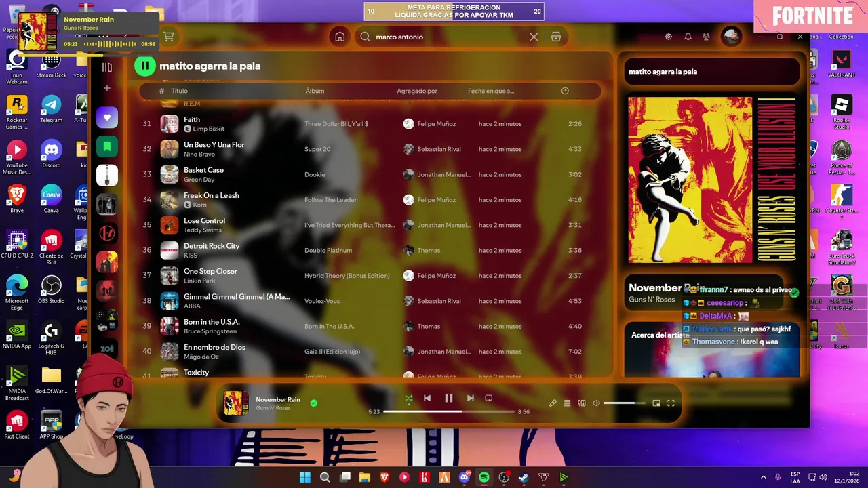The width and height of the screenshot is (868, 488).
Task: Open the Double Platinum album
Action: 328,250
